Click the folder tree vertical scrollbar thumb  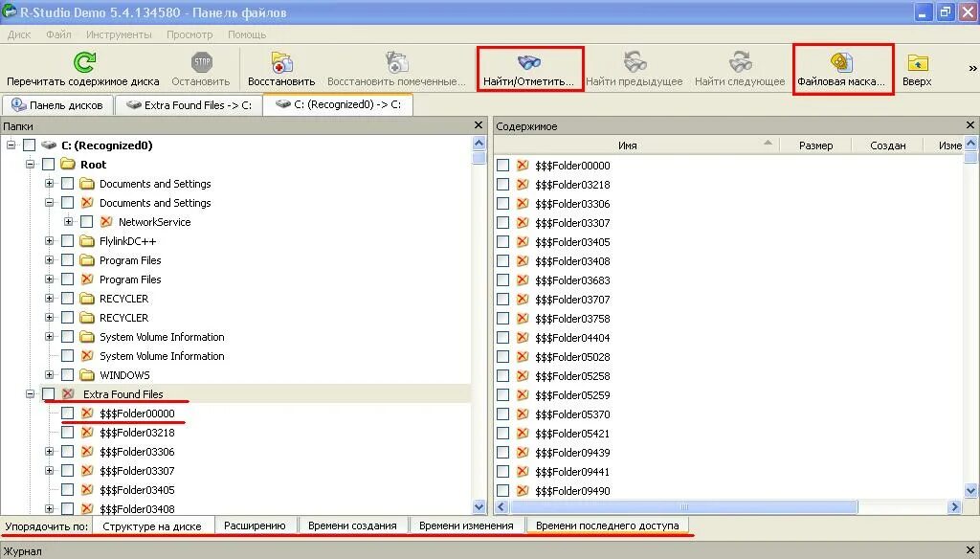(x=479, y=158)
